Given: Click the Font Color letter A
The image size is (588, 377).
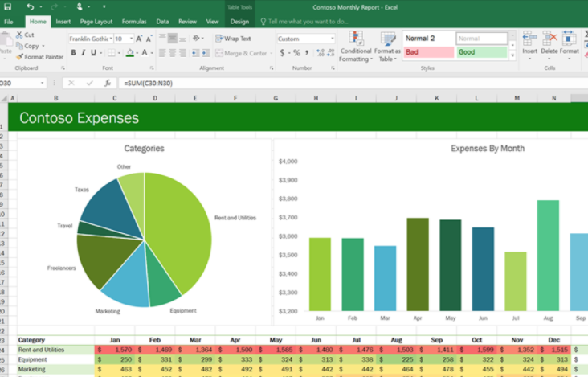Looking at the screenshot, I should tap(145, 52).
